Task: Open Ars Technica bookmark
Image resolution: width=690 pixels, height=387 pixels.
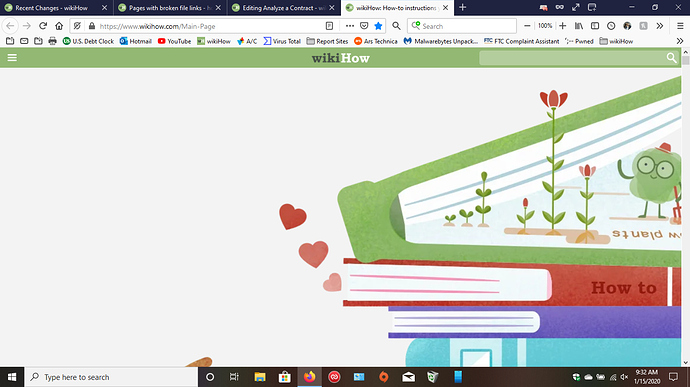Action: 376,41
